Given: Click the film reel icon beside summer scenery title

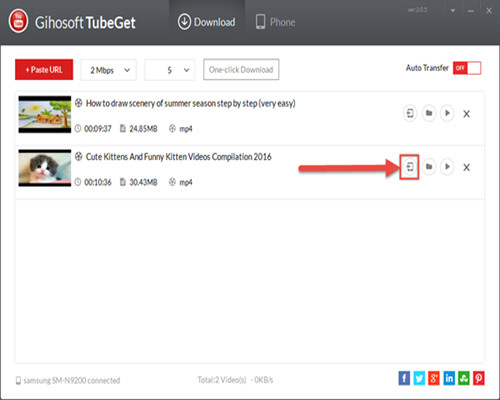Looking at the screenshot, I should pos(78,103).
